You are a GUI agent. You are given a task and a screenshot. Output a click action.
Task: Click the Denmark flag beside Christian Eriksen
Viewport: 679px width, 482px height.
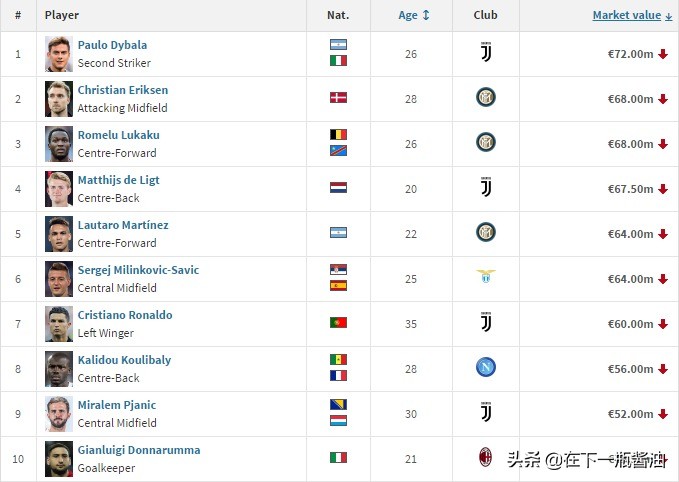(x=338, y=98)
